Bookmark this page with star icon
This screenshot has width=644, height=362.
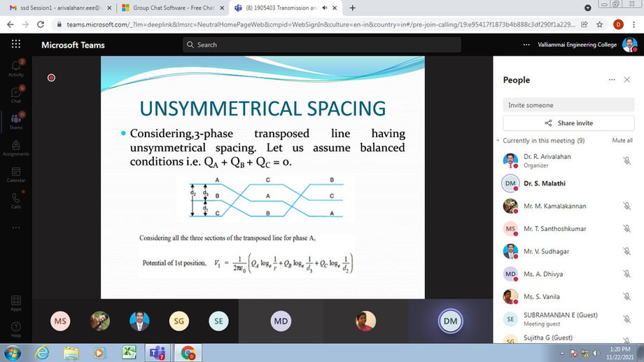point(600,25)
